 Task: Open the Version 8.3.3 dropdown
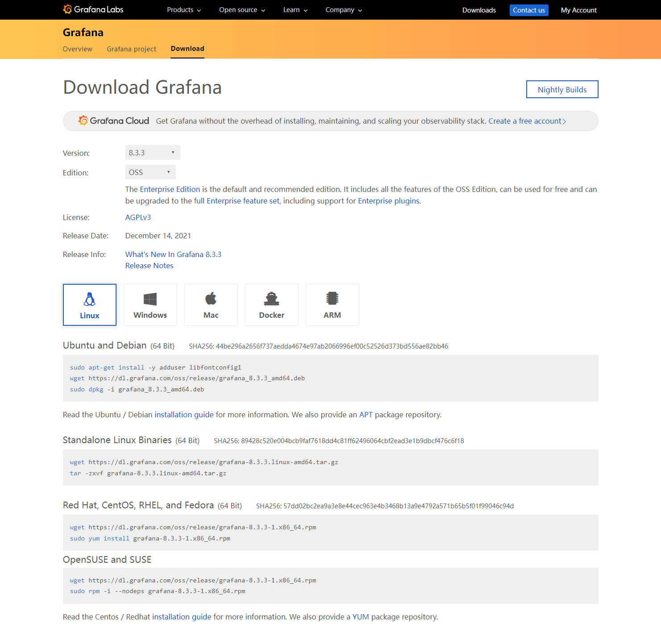(153, 153)
